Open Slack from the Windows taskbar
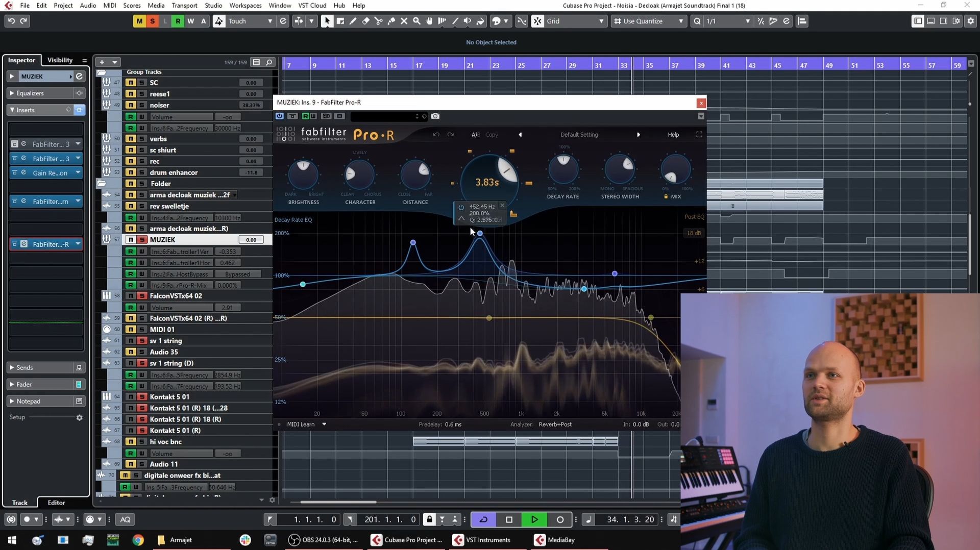Screen dimensions: 980x550 [x=246, y=540]
